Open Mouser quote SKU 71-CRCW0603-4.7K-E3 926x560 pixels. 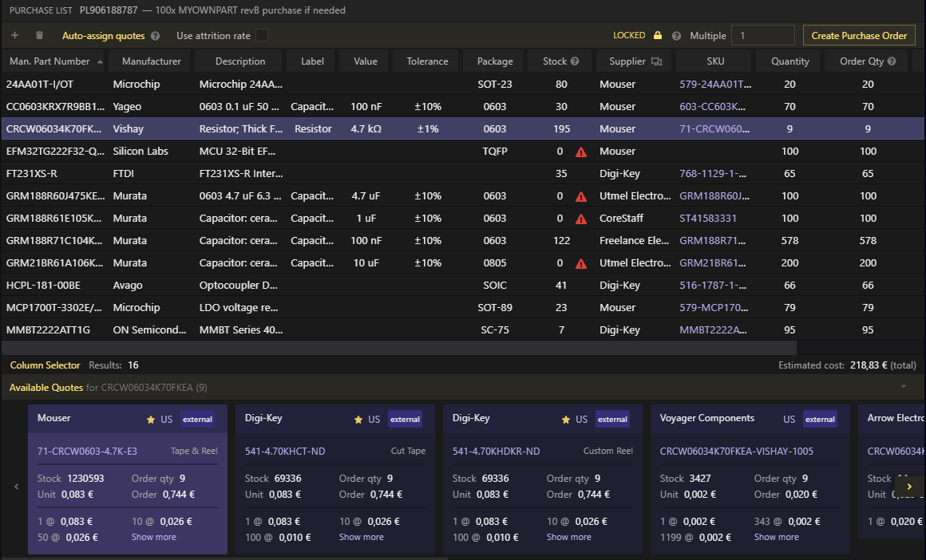(87, 452)
